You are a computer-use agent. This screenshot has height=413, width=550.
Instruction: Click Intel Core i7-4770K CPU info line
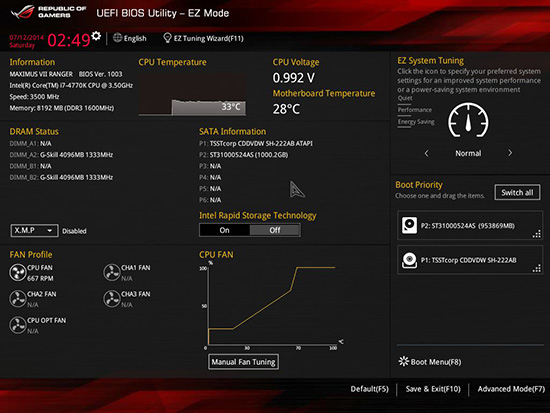[x=71, y=85]
